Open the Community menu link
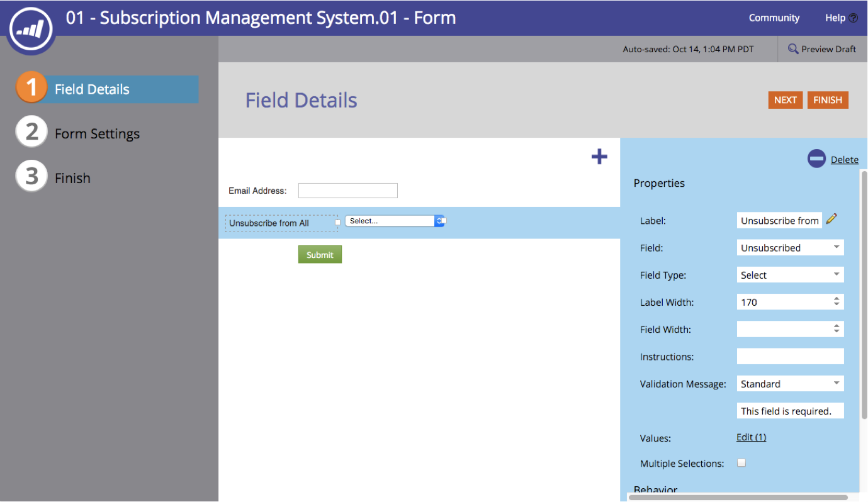This screenshot has width=868, height=502. [x=774, y=18]
